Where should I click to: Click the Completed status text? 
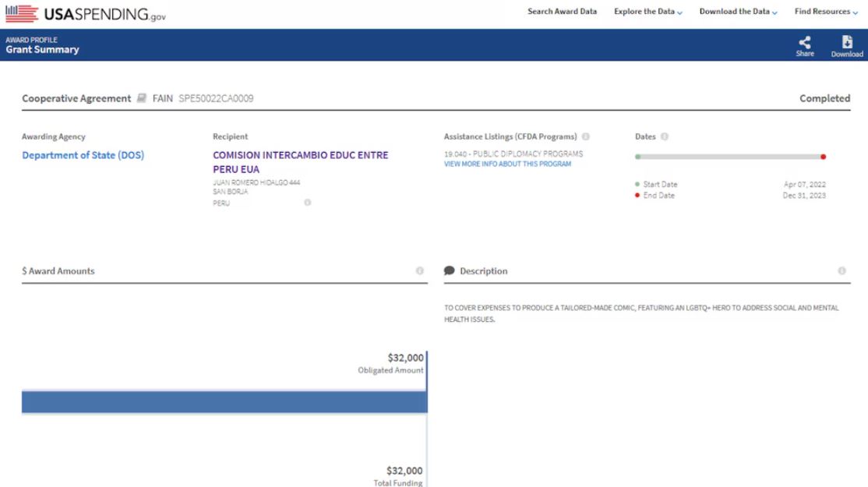pyautogui.click(x=825, y=98)
